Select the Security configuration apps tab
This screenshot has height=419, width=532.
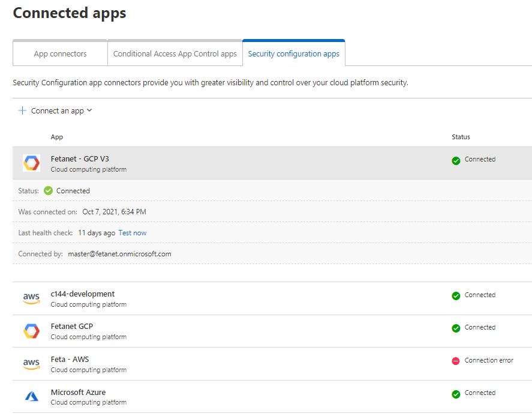point(293,54)
